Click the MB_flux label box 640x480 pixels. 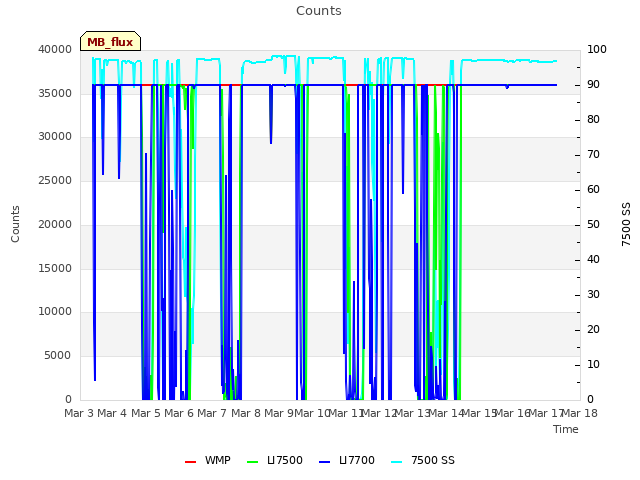[x=110, y=41]
